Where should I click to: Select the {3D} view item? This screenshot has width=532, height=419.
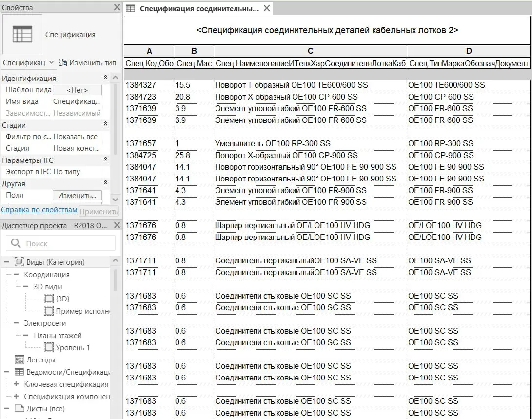(62, 299)
